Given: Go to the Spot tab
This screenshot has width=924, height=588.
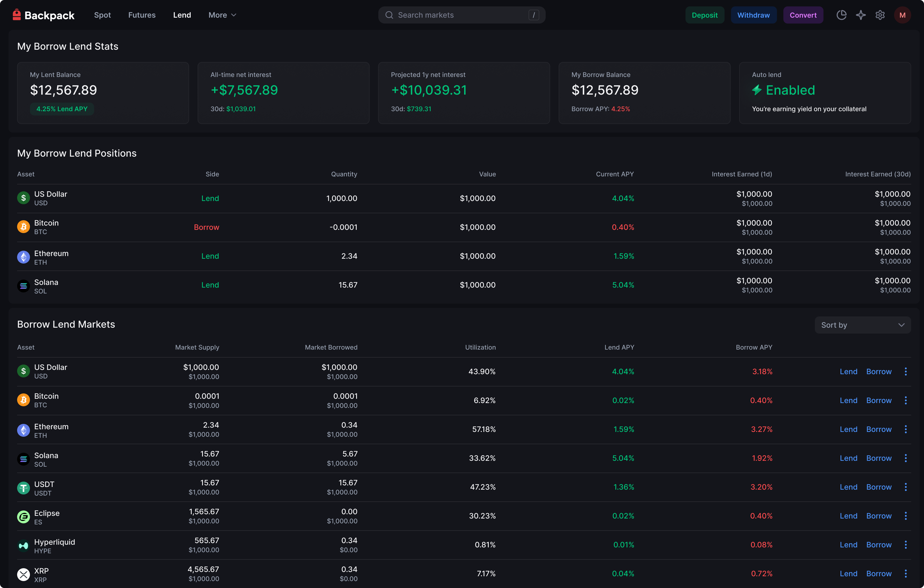Looking at the screenshot, I should [x=102, y=15].
